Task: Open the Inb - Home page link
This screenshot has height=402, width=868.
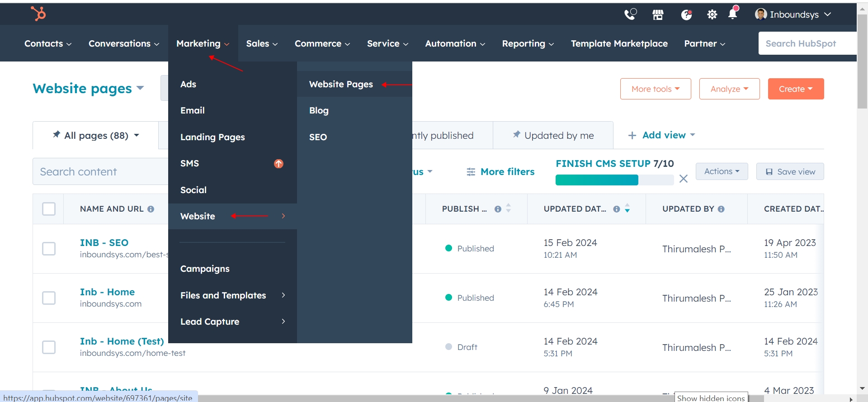Action: pyautogui.click(x=107, y=292)
